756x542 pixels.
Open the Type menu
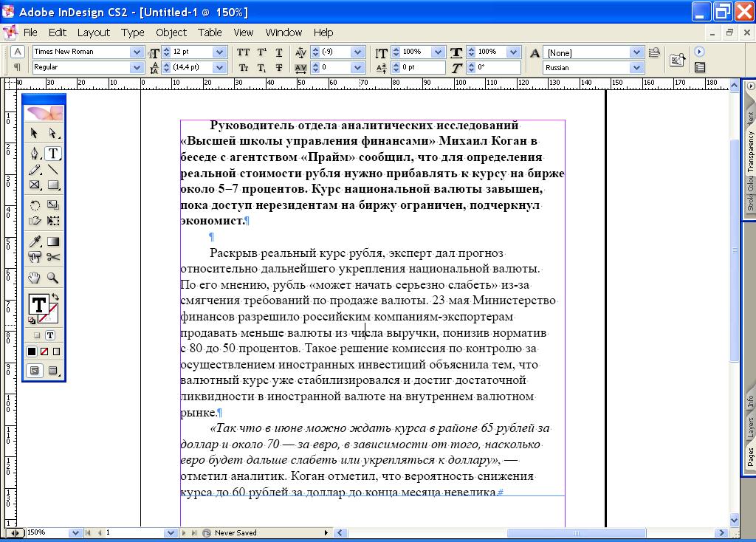(x=133, y=32)
